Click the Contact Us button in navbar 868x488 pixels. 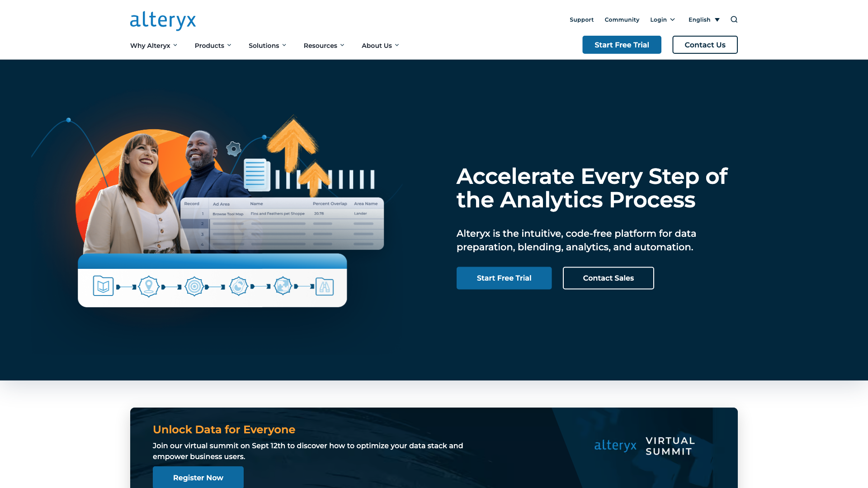[x=705, y=45]
